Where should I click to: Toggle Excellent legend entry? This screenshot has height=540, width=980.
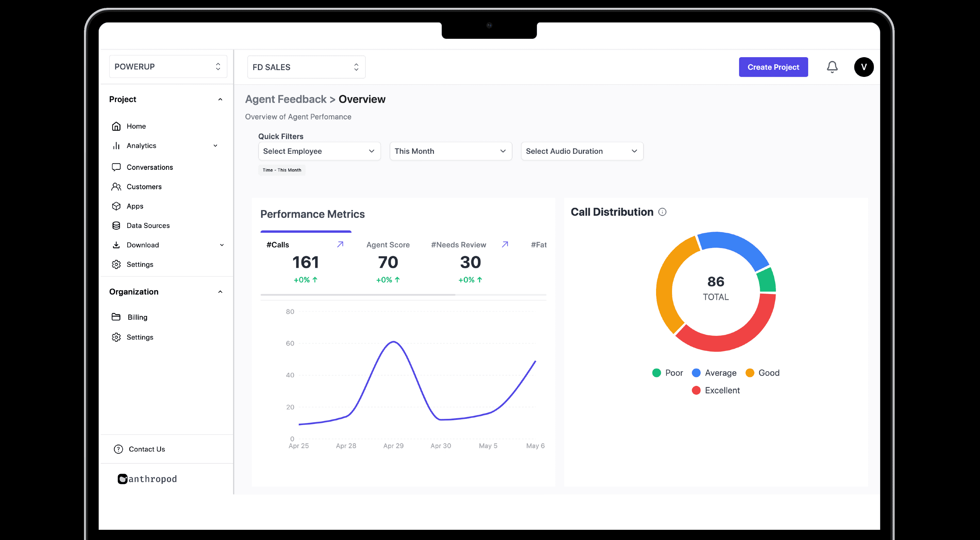(x=716, y=390)
